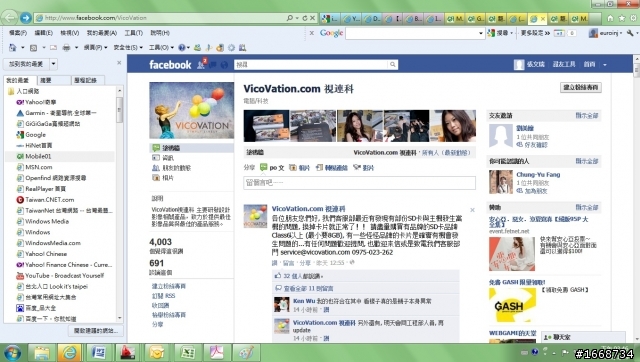Click the blue help question mark icon

[182, 48]
